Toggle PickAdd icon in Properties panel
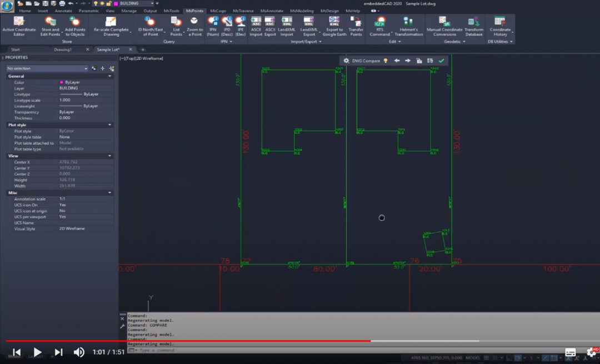This screenshot has height=364, width=600. click(x=94, y=68)
